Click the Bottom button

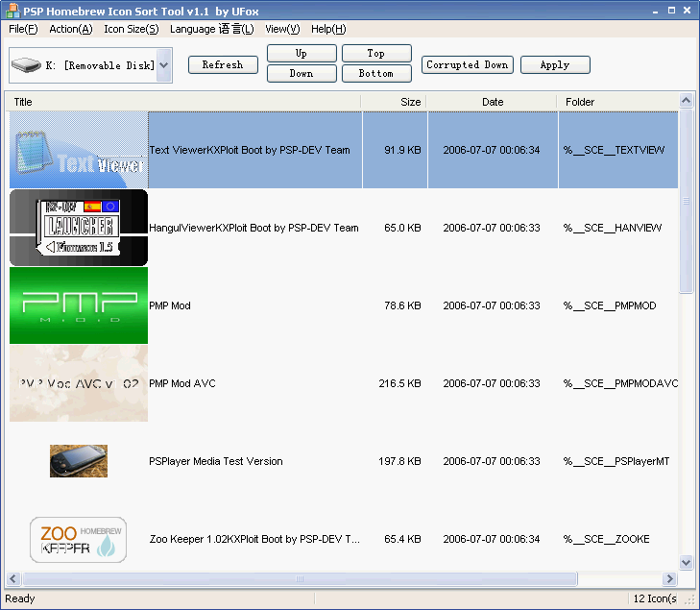coord(376,73)
